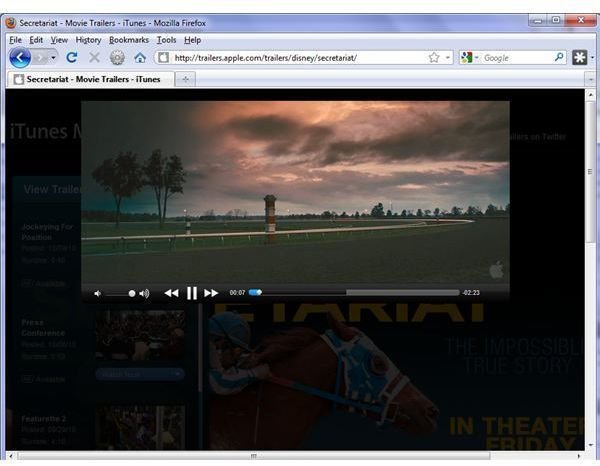Click the gear activity icon in toolbar

point(117,58)
